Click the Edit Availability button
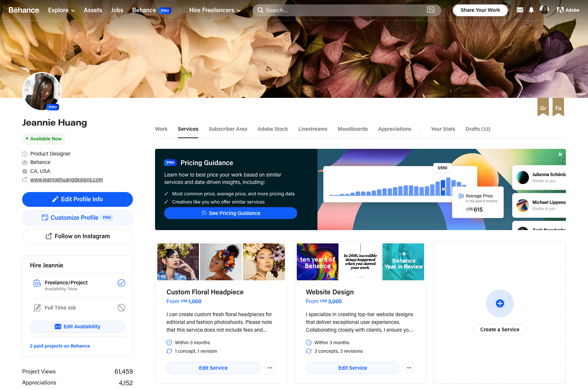The height and width of the screenshot is (390, 588). pos(78,327)
